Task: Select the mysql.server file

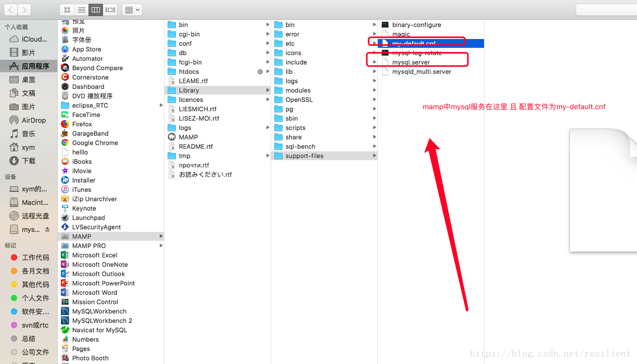Action: click(x=431, y=62)
